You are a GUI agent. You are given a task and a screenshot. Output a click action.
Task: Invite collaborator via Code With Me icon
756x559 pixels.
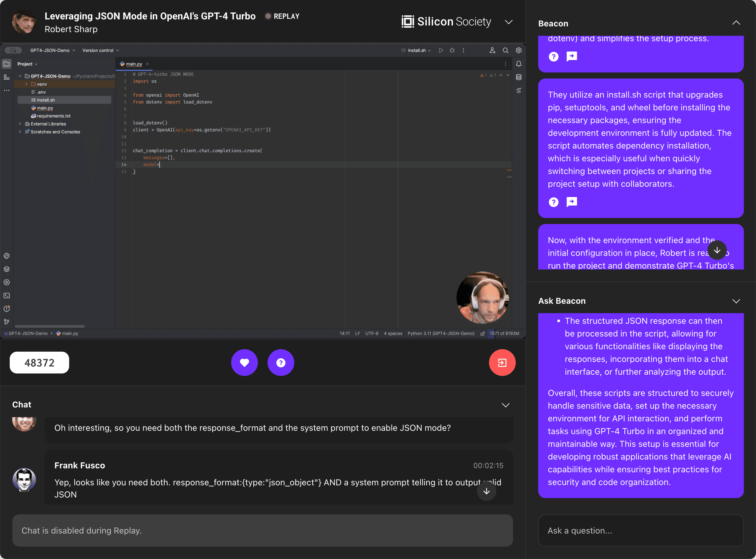pyautogui.click(x=493, y=50)
